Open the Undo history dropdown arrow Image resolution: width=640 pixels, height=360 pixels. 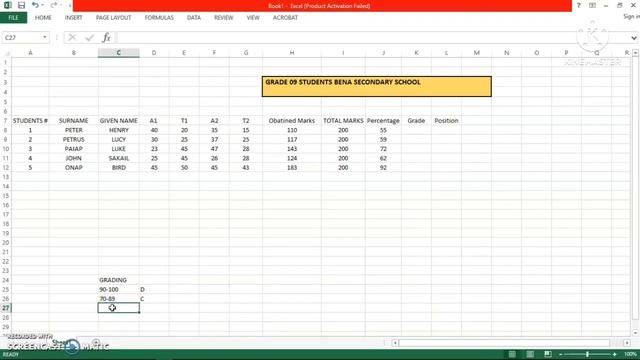(42, 5)
